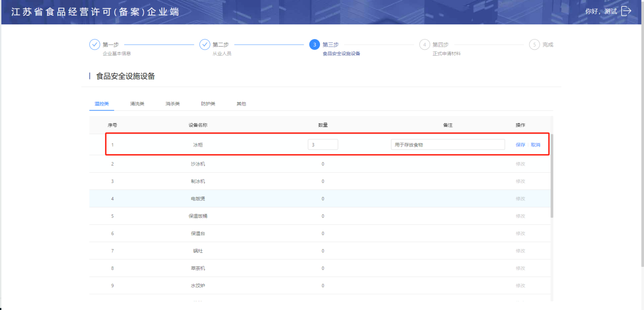This screenshot has width=644, height=310.
Task: Select the 防护类 tab
Action: click(x=208, y=104)
